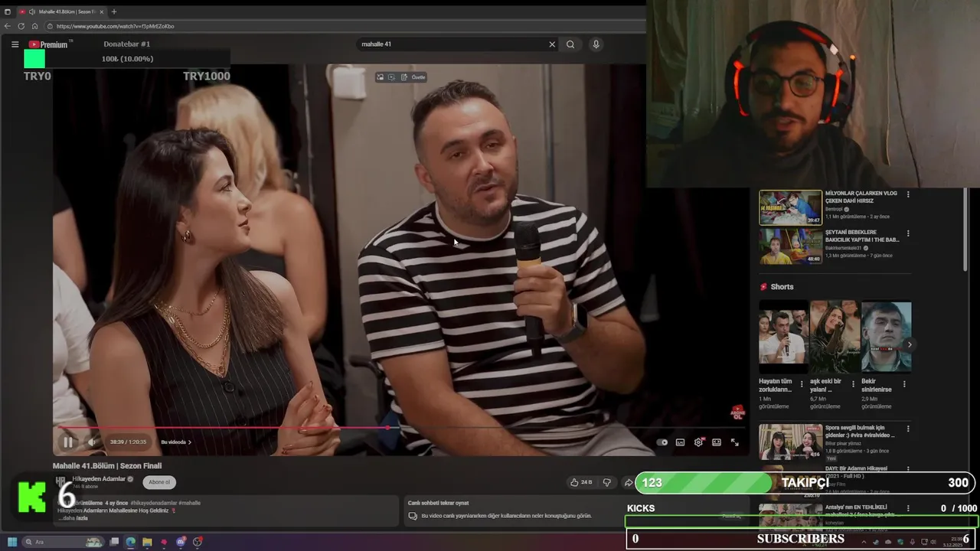Open options for 'Spora sevgili bulmak' video
Screen dimensions: 980x551
[908, 429]
